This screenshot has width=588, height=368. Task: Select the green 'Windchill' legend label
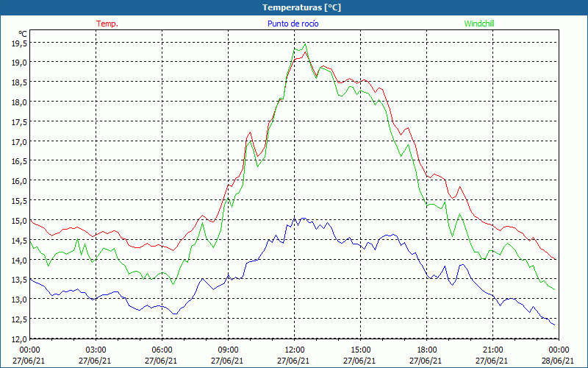click(479, 24)
